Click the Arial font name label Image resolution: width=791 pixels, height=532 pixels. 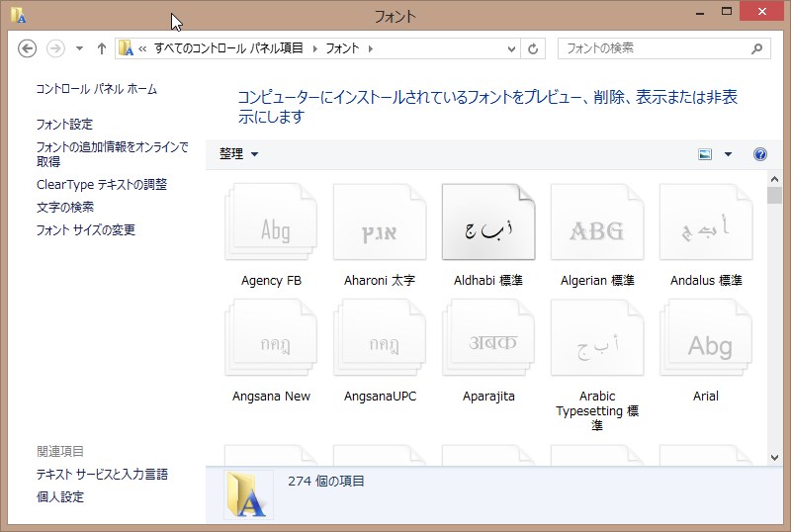tap(706, 397)
